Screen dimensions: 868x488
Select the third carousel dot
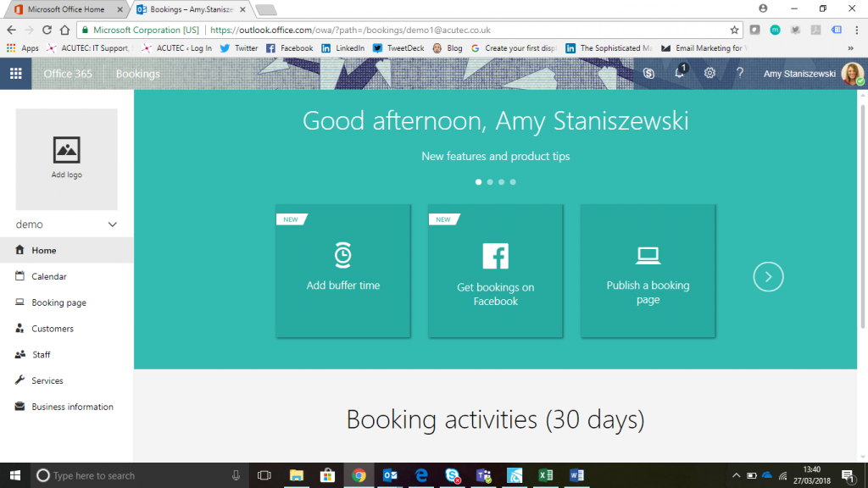click(502, 182)
